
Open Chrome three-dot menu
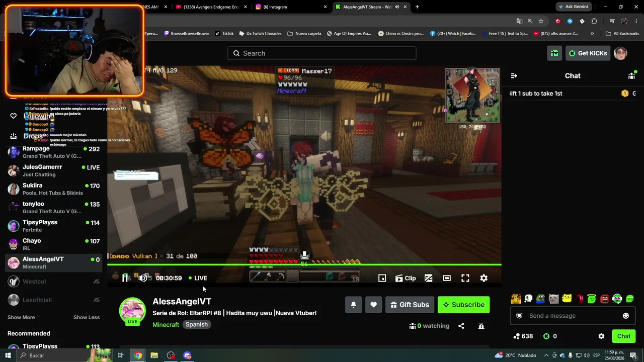(x=636, y=21)
